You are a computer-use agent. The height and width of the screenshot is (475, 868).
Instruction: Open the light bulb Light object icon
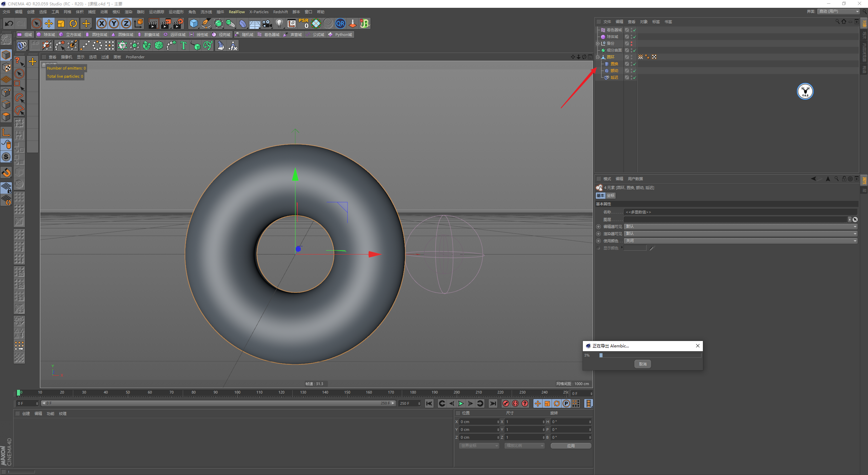click(x=279, y=23)
